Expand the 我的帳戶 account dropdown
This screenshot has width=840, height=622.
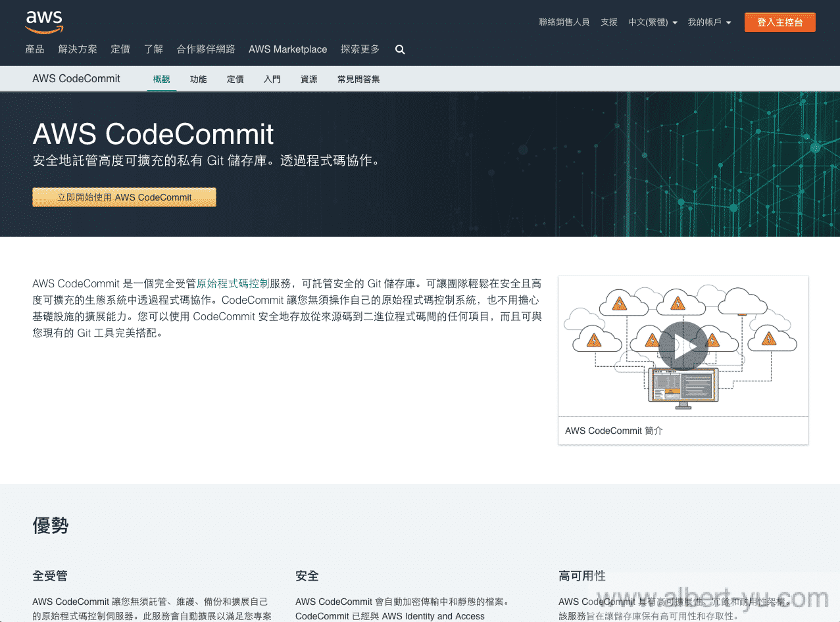pyautogui.click(x=709, y=22)
